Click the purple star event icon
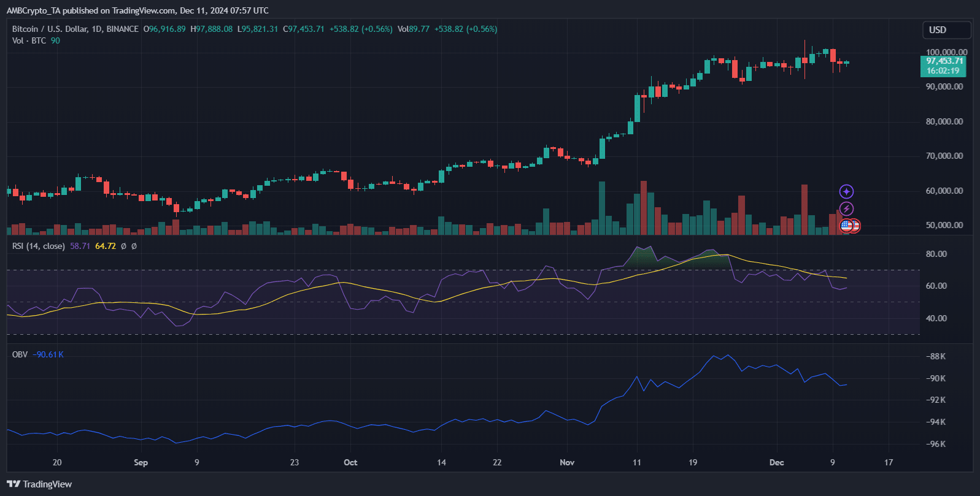Image resolution: width=980 pixels, height=496 pixels. coord(846,192)
